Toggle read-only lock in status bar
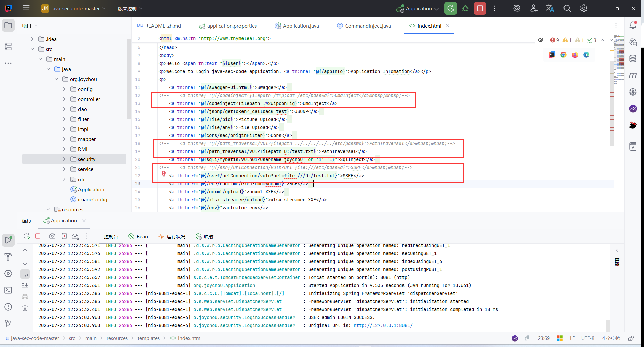644x347 pixels. tap(631, 338)
